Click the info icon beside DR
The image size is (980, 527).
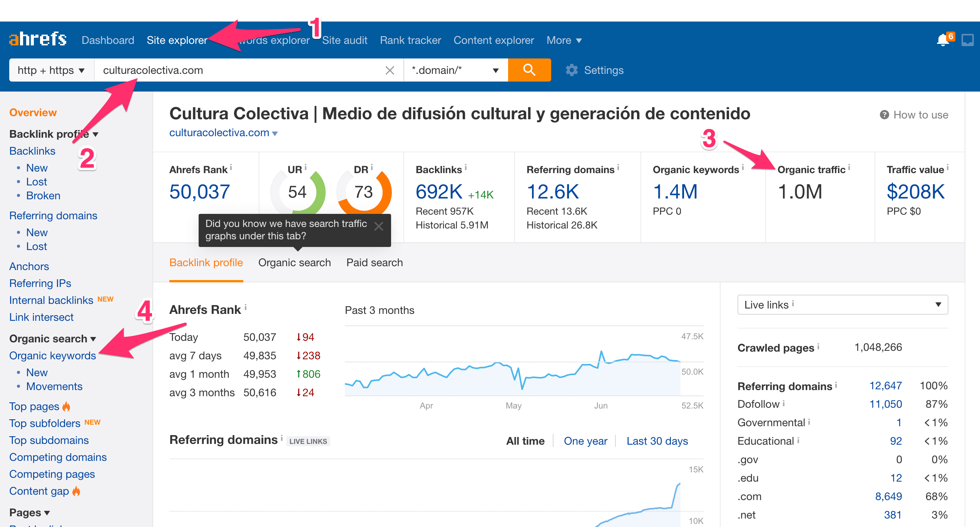372,167
